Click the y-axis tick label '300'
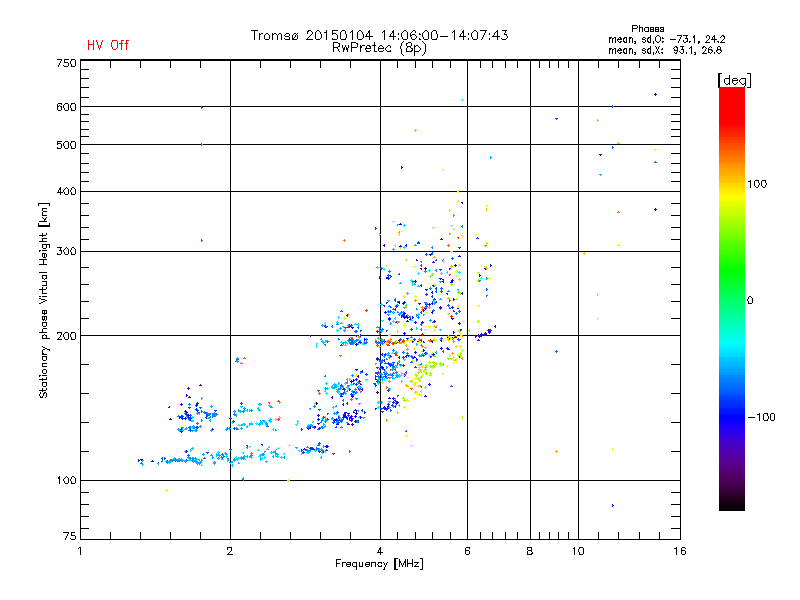Viewport: 800px width, 600px height. click(x=66, y=252)
